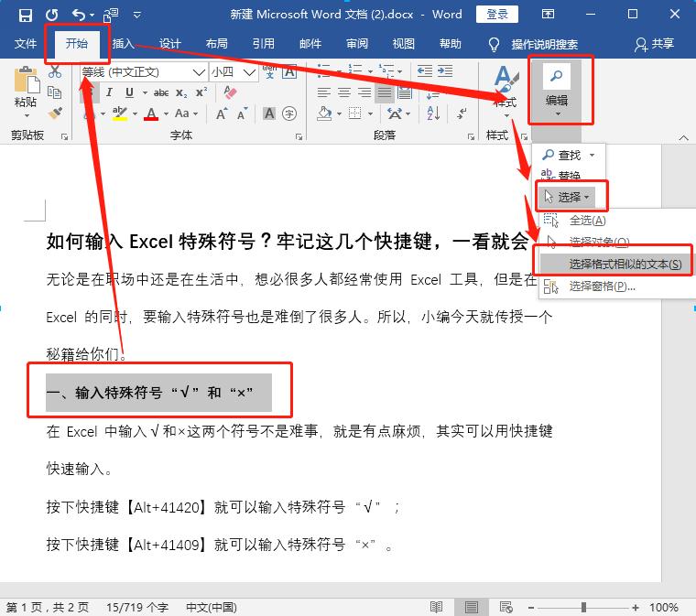Viewport: 696px width, 616px height.
Task: Toggle touch/mouse mode icon in the title bar
Action: [x=111, y=15]
